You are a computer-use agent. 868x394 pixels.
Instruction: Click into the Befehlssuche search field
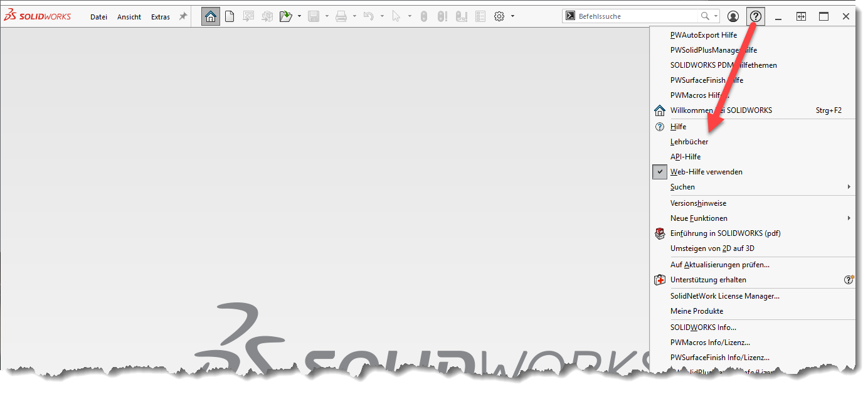click(633, 16)
